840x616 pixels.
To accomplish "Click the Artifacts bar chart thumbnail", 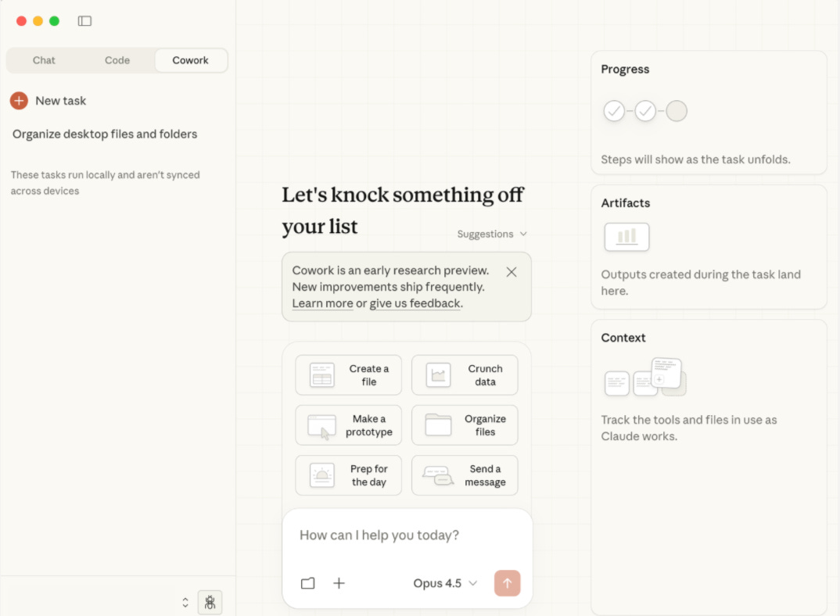I will (626, 237).
